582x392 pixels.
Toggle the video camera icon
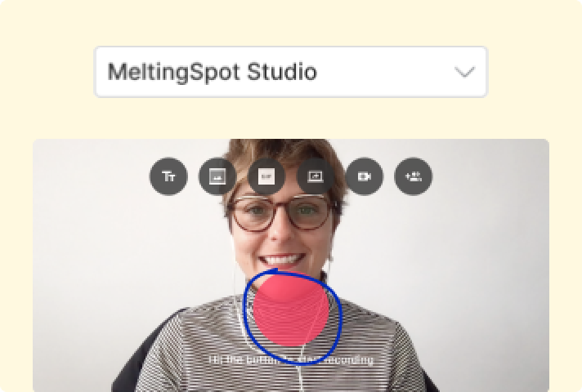[364, 176]
